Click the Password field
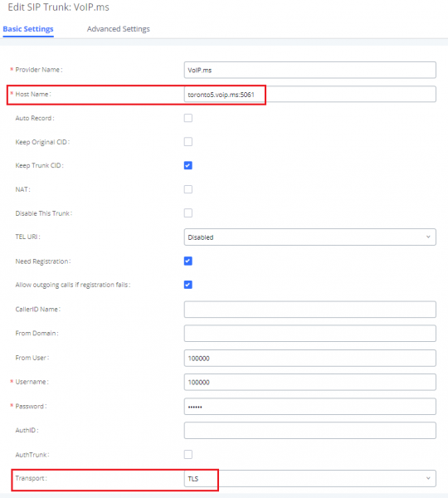The width and height of the screenshot is (448, 498). tap(310, 407)
